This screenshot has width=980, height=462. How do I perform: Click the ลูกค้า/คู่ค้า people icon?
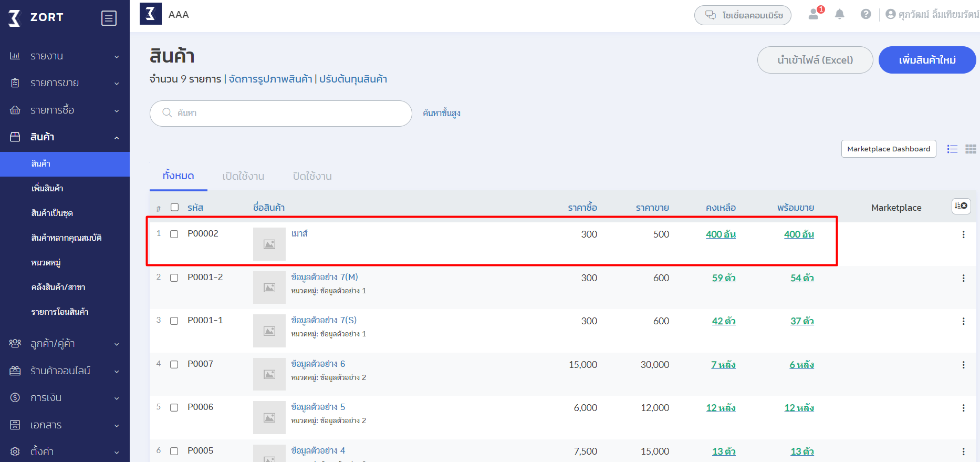pyautogui.click(x=15, y=343)
